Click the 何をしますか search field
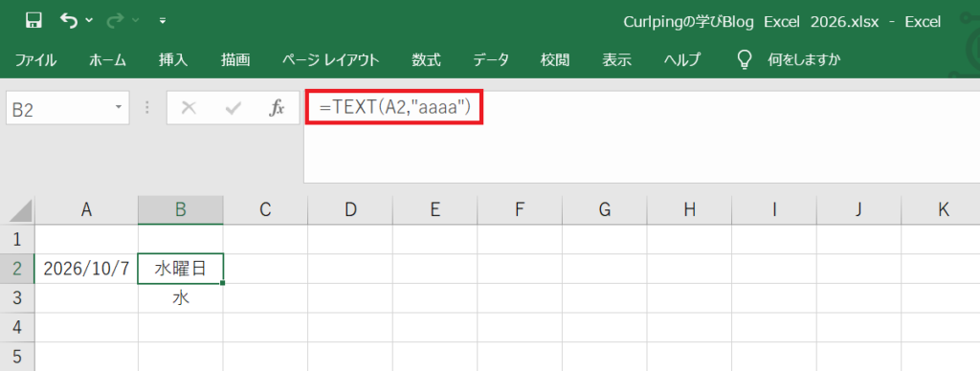This screenshot has width=980, height=371. tap(804, 60)
